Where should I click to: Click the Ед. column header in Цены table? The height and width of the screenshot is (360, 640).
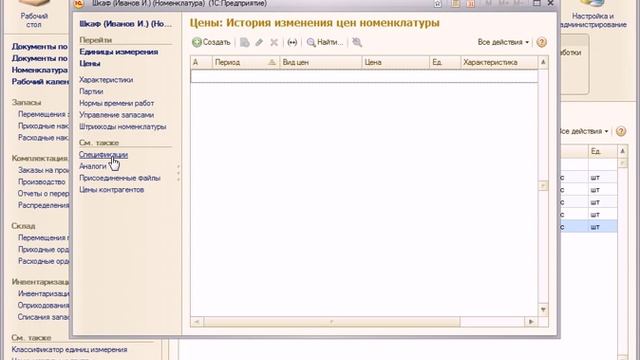point(445,62)
